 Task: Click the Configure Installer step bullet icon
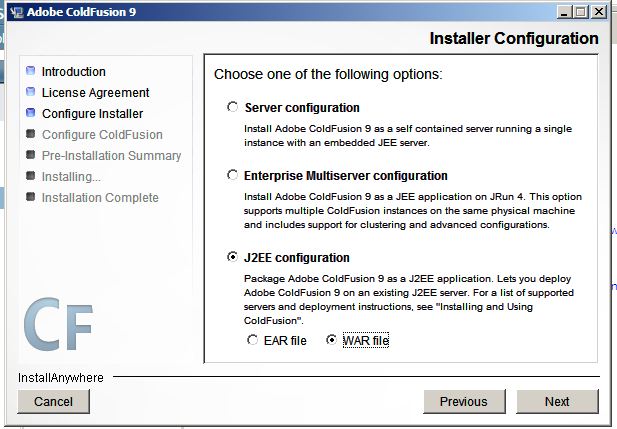pos(31,114)
